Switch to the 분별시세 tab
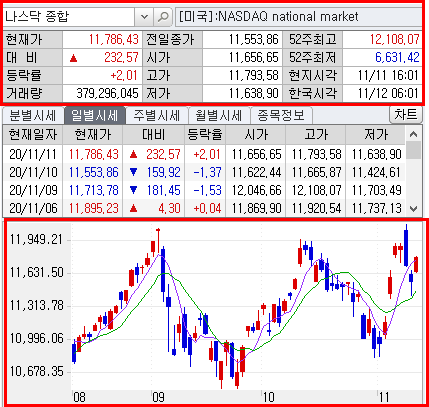This screenshot has width=429, height=407. [33, 116]
